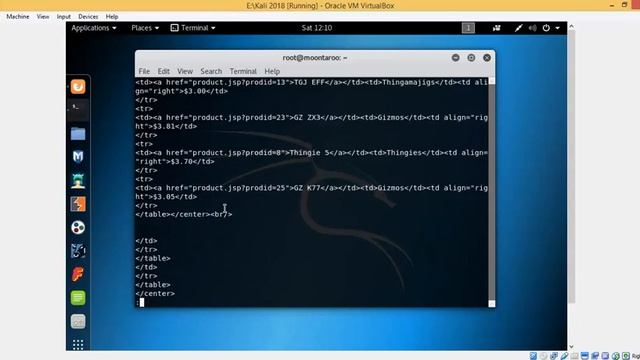Expand the Places menu
The height and width of the screenshot is (360, 640).
coord(145,28)
